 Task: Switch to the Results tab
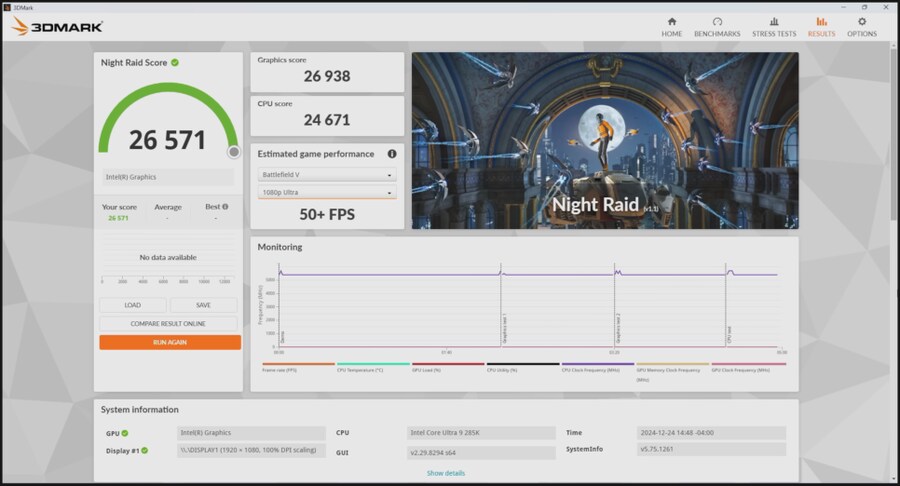[821, 27]
